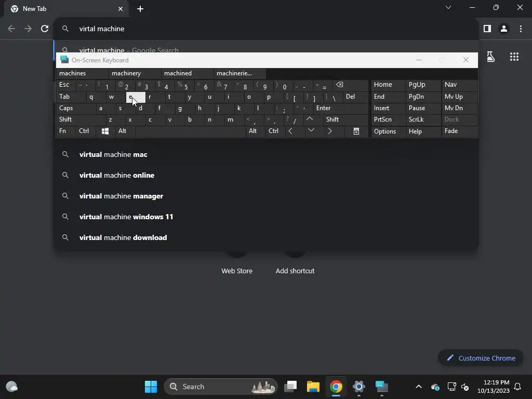The image size is (532, 399).
Task: Select 'virtal machine - Google Search' suggestion
Action: pyautogui.click(x=266, y=47)
